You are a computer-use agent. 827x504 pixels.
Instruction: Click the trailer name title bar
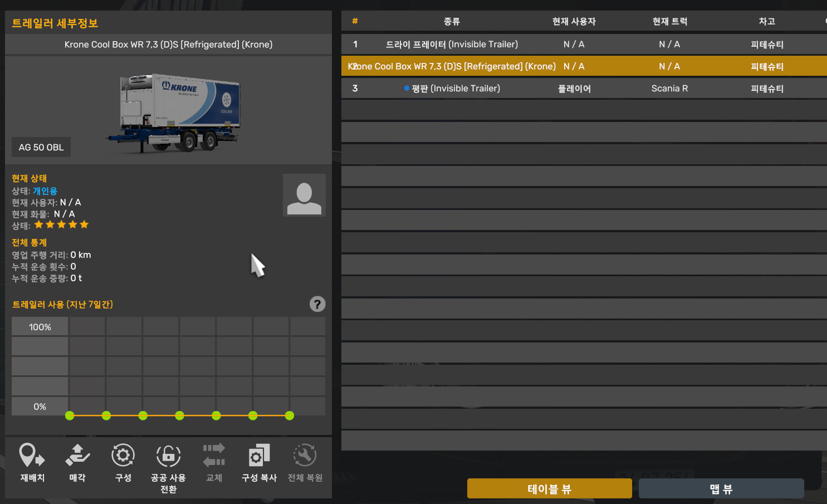pyautogui.click(x=168, y=45)
